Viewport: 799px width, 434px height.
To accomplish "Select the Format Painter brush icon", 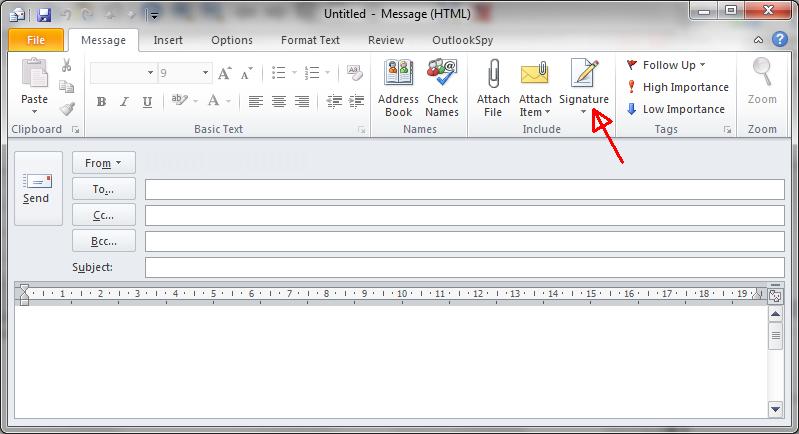I will [67, 108].
